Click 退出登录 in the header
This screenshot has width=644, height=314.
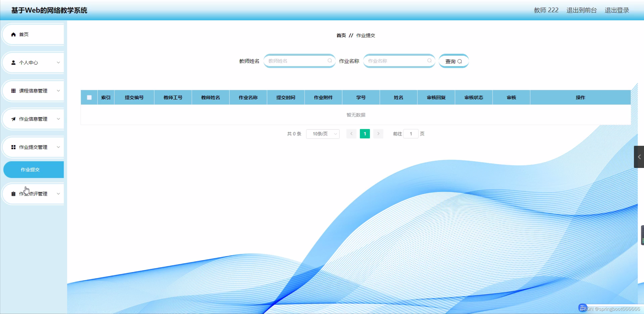coord(617,10)
